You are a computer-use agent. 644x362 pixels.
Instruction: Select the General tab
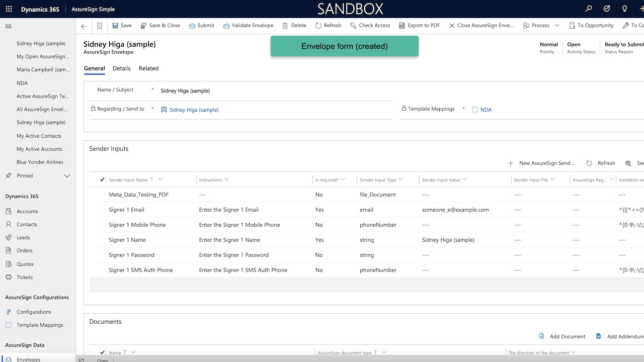pyautogui.click(x=94, y=68)
